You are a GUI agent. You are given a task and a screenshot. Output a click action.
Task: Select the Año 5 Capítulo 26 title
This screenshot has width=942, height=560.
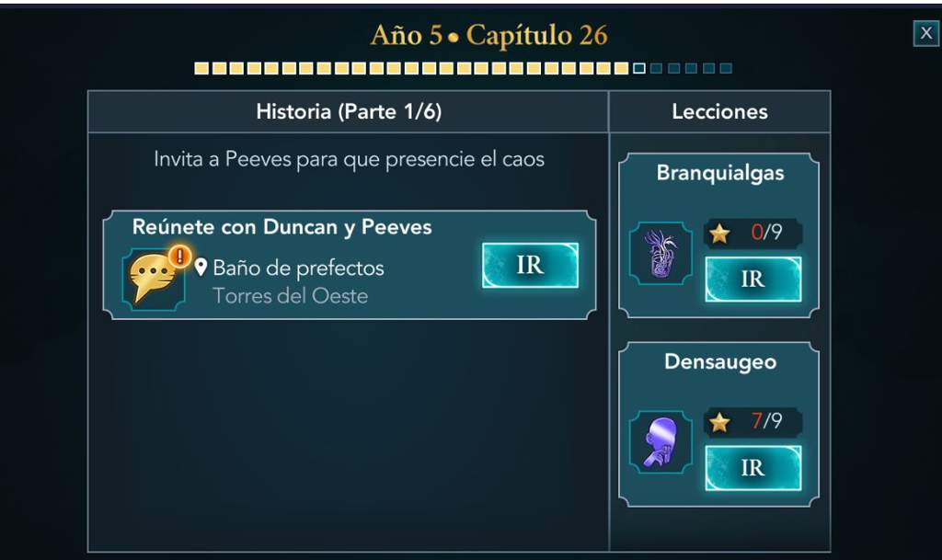point(489,36)
